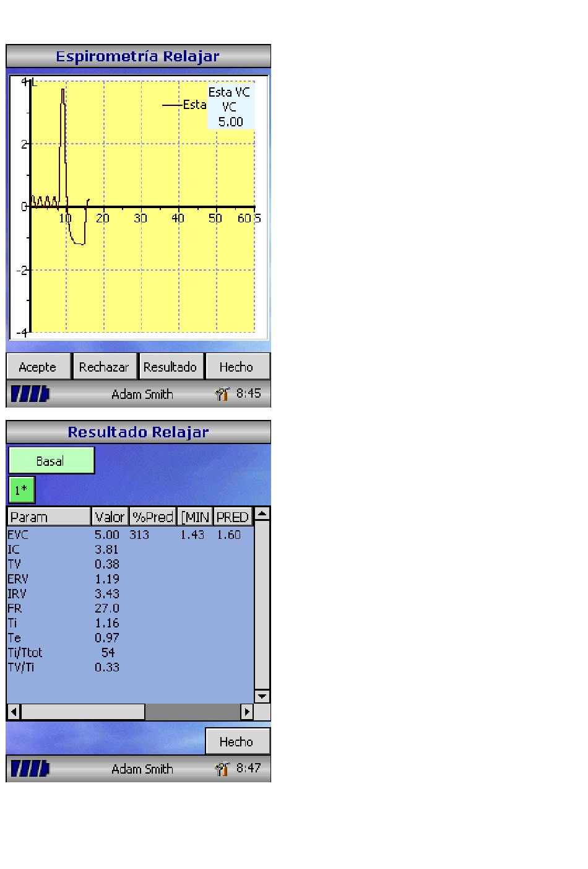Click Hecho on the Espirometría Relajar screen
Image resolution: width=588 pixels, height=869 pixels.
(237, 367)
